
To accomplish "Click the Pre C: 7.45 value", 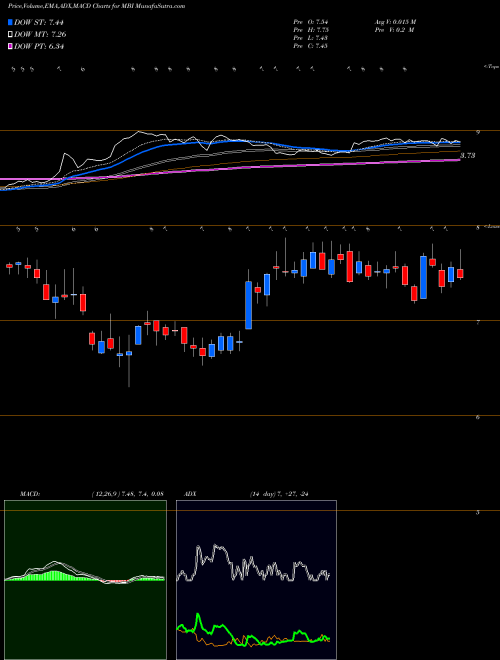I will click(311, 46).
